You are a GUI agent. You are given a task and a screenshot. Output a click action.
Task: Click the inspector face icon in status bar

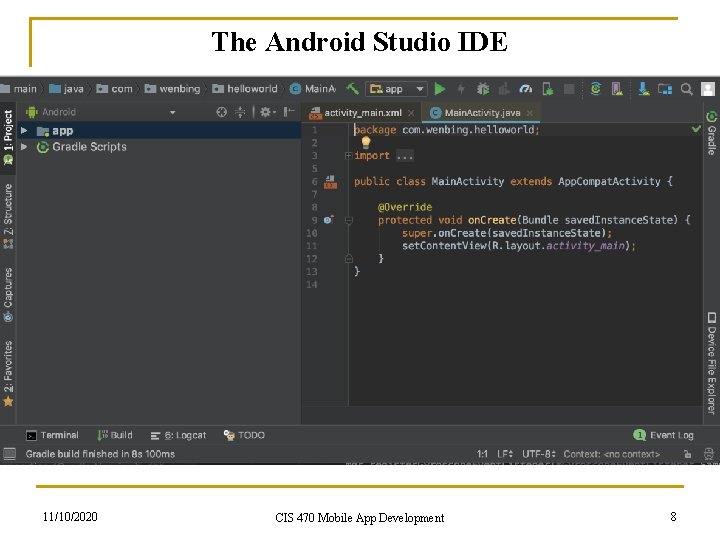[x=709, y=454]
